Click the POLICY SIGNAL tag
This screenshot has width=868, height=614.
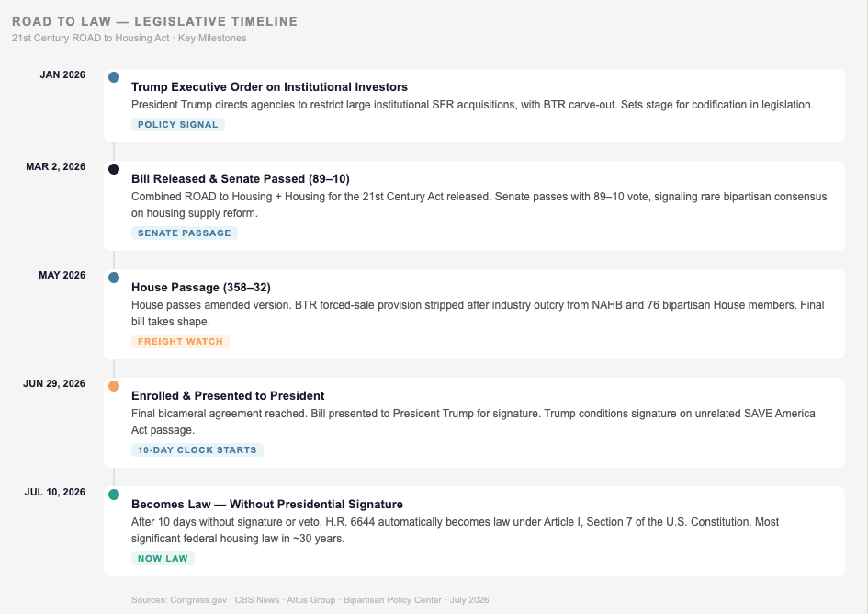[178, 125]
